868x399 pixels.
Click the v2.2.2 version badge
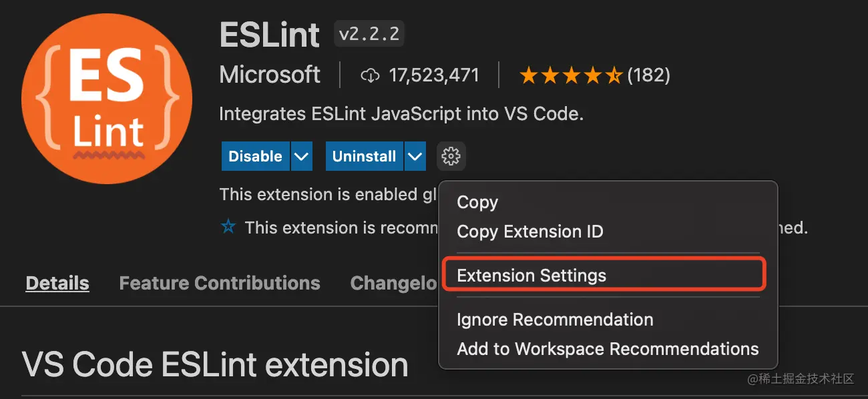click(x=369, y=35)
